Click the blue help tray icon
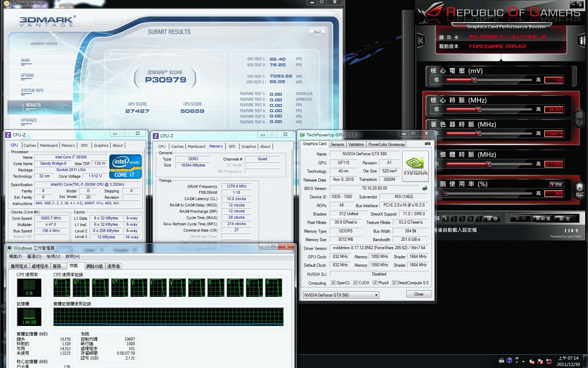This screenshot has width=588, height=368. coord(509,360)
